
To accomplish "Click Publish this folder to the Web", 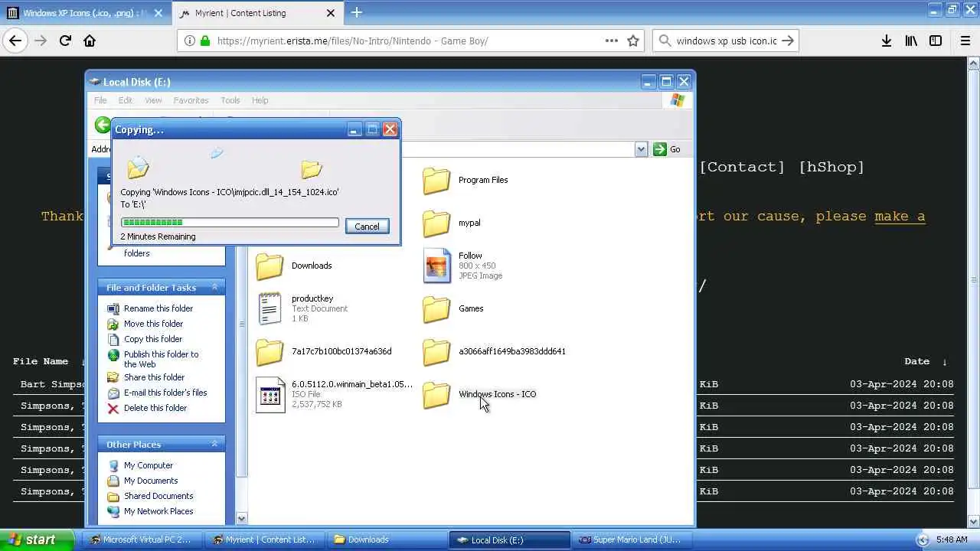I will pyautogui.click(x=161, y=359).
